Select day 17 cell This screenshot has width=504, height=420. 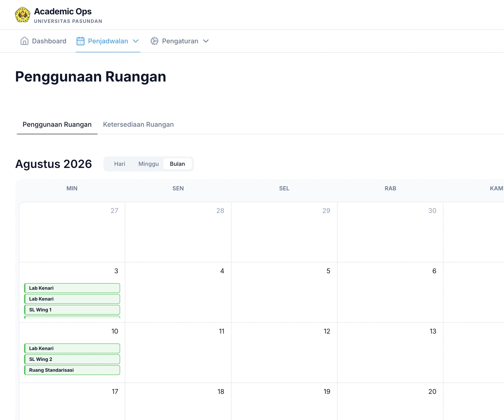pyautogui.click(x=72, y=402)
